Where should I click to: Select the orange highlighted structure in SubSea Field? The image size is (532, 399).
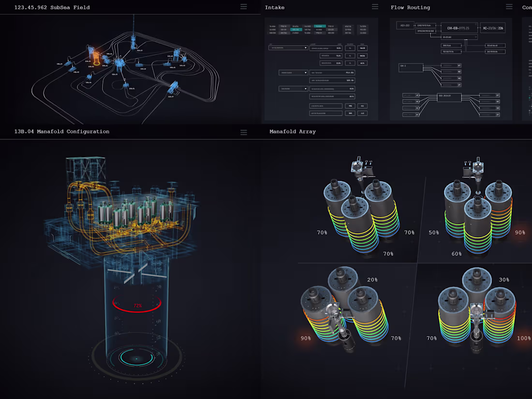(x=97, y=58)
